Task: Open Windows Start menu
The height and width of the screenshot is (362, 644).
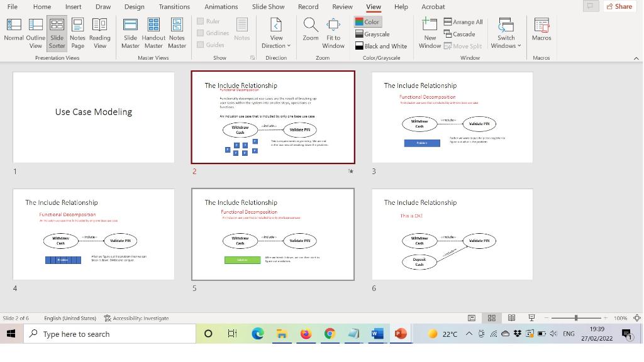Action: (11, 334)
